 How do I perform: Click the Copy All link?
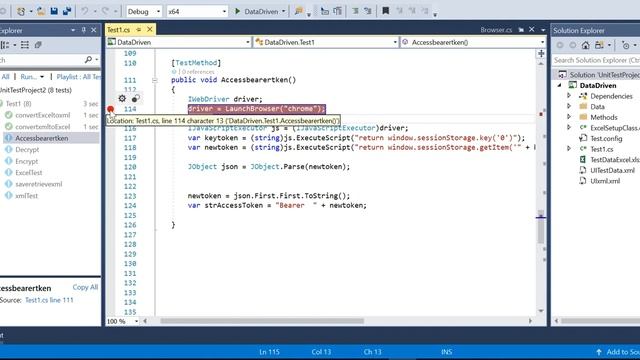85,287
